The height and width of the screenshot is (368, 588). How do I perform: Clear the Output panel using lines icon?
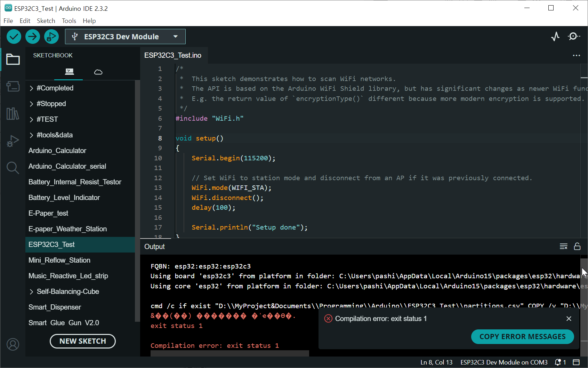564,247
